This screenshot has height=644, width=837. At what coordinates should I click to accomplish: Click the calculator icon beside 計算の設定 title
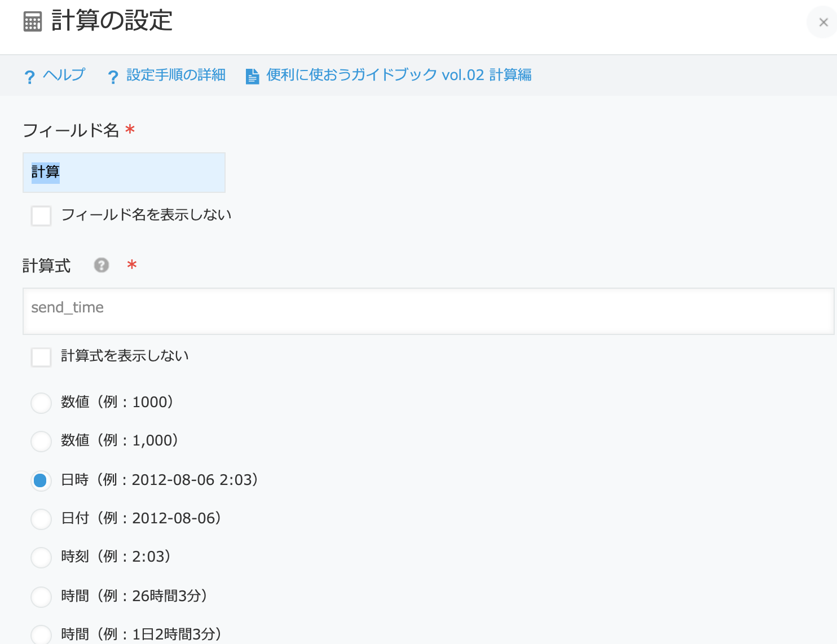click(x=32, y=21)
